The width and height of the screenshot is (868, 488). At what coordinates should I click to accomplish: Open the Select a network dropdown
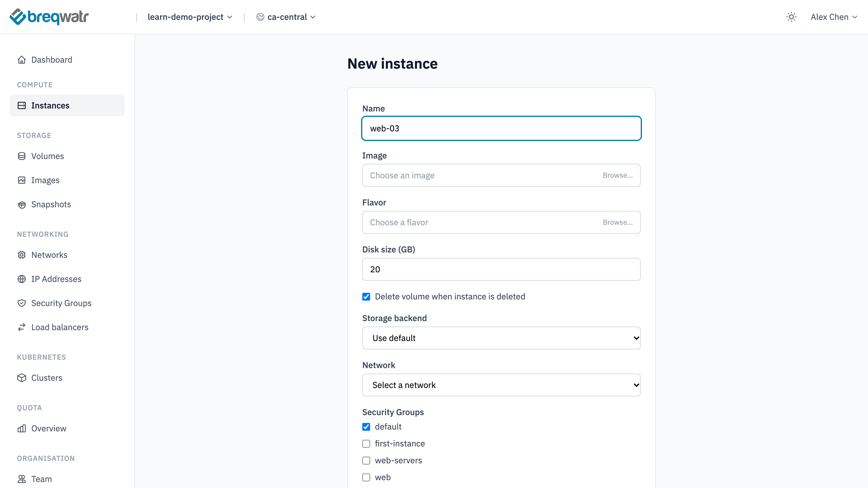(502, 385)
